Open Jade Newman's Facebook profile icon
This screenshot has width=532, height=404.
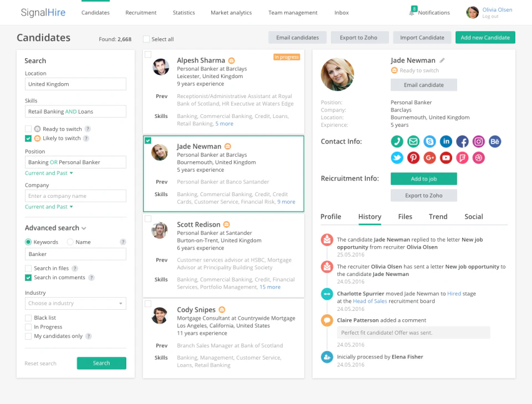coord(462,141)
